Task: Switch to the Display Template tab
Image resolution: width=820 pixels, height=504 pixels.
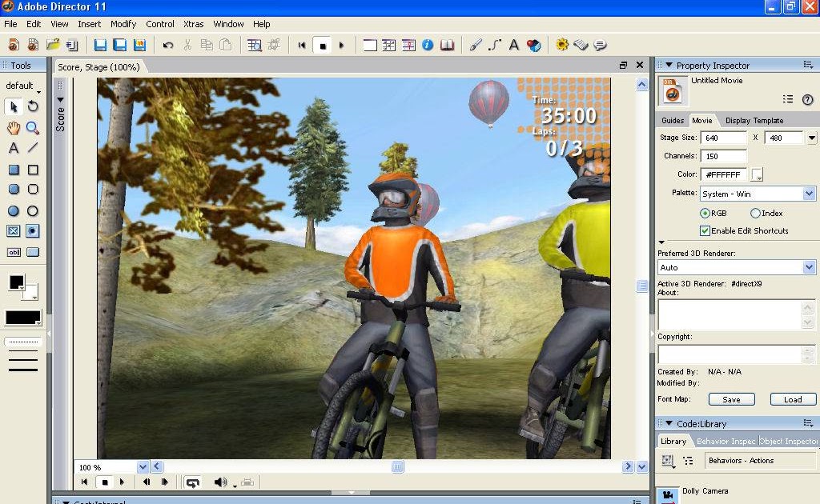Action: point(754,121)
